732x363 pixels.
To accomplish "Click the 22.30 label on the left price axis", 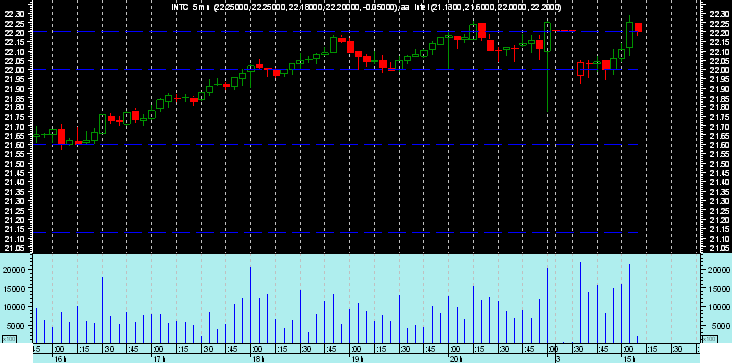I will coord(14,14).
